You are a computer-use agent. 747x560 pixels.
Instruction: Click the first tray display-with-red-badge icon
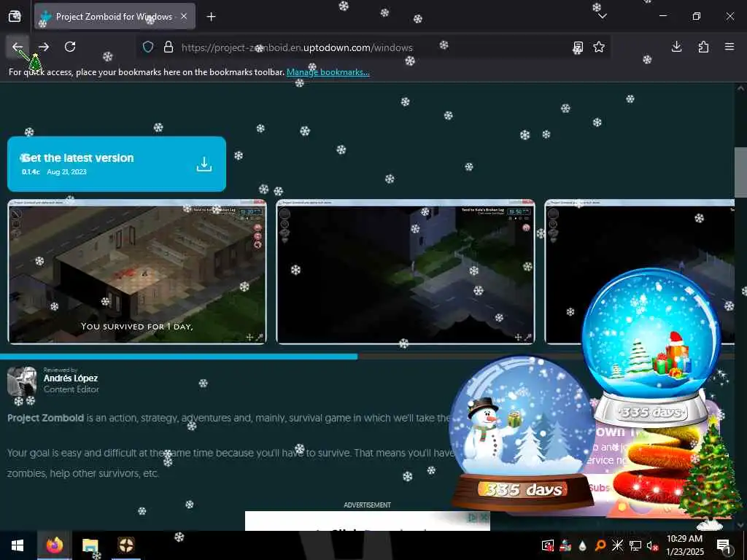click(548, 545)
